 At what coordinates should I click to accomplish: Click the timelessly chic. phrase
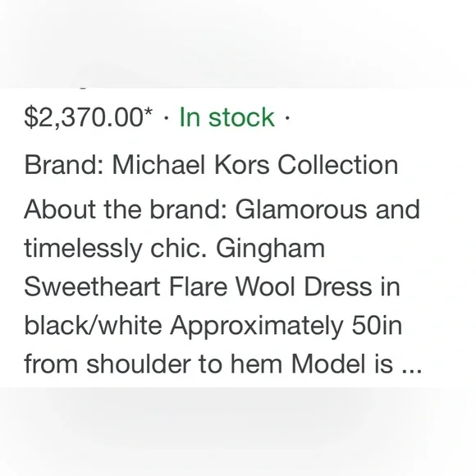tap(116, 249)
